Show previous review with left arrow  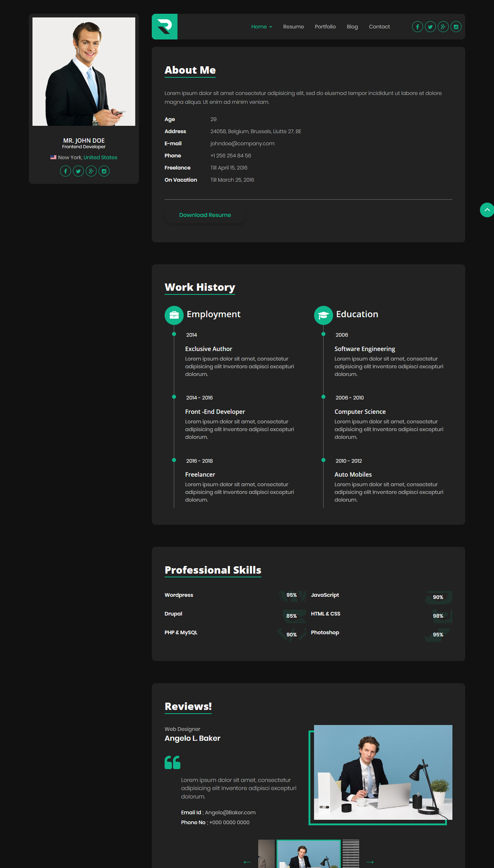(247, 862)
